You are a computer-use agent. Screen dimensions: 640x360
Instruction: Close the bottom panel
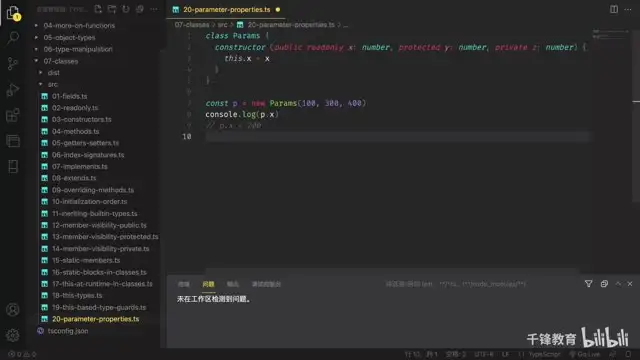coord(630,284)
